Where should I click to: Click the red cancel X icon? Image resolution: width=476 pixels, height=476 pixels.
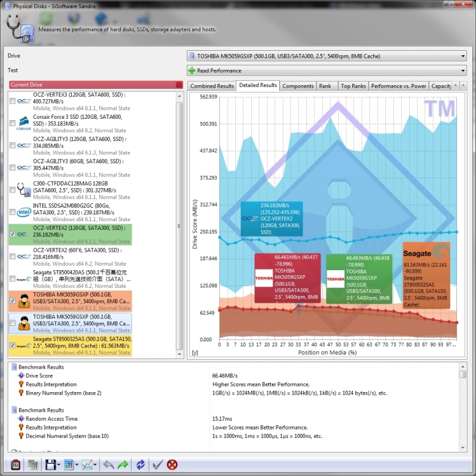click(172, 465)
